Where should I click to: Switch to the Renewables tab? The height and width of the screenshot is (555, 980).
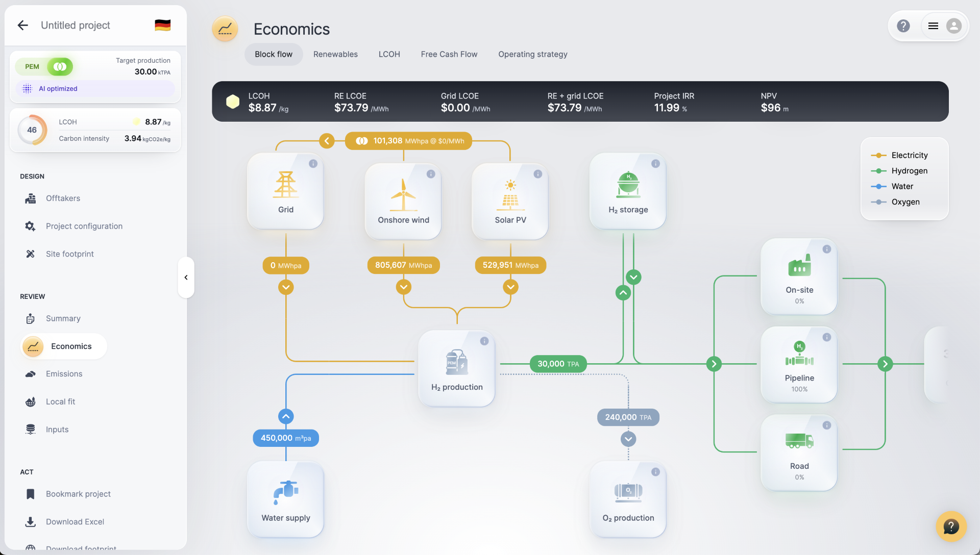point(335,54)
